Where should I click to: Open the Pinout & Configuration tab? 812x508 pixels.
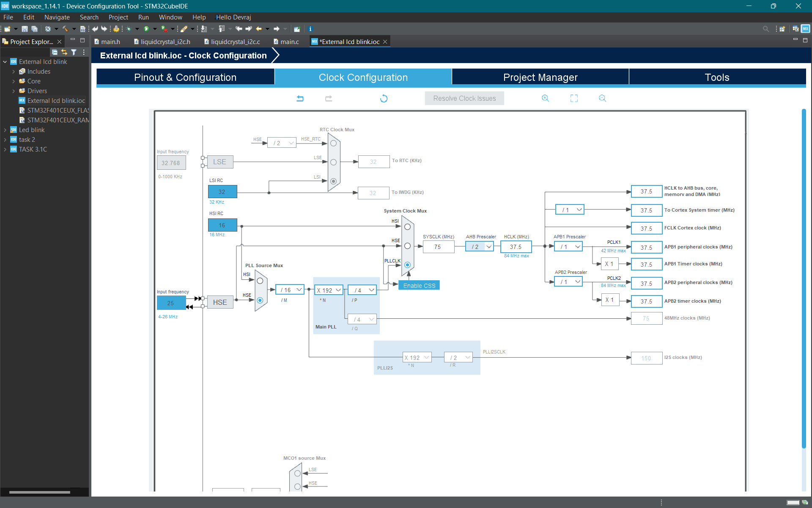click(x=185, y=77)
